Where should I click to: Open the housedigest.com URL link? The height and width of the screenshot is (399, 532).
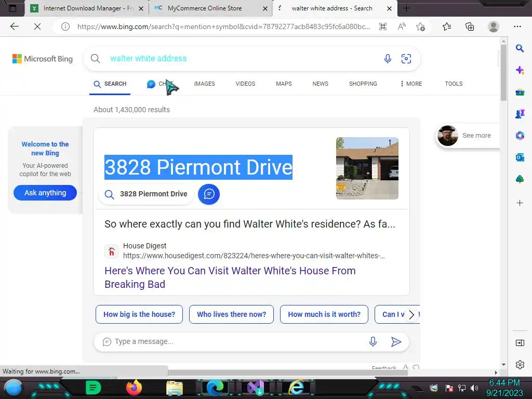254,256
